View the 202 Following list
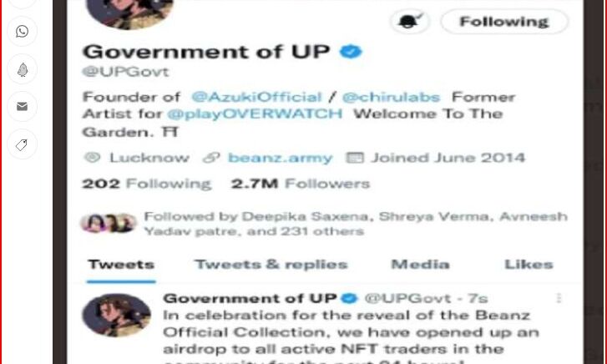 pyautogui.click(x=147, y=184)
